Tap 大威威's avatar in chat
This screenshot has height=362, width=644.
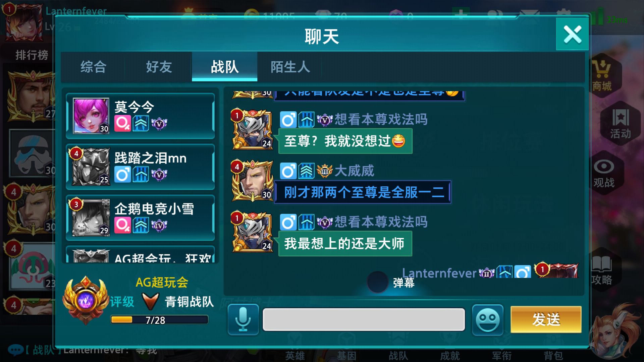[x=253, y=181]
